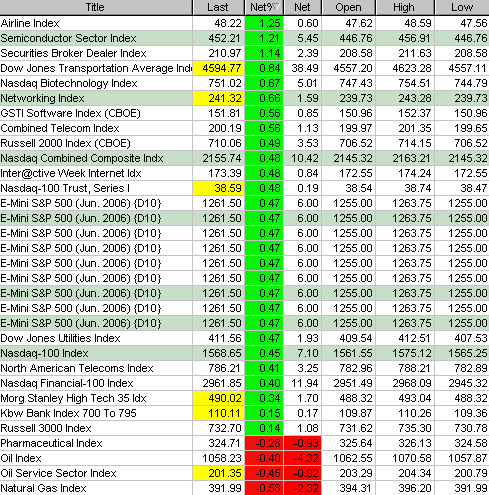
Task: Select the Natural Gas Index row
Action: (244, 488)
